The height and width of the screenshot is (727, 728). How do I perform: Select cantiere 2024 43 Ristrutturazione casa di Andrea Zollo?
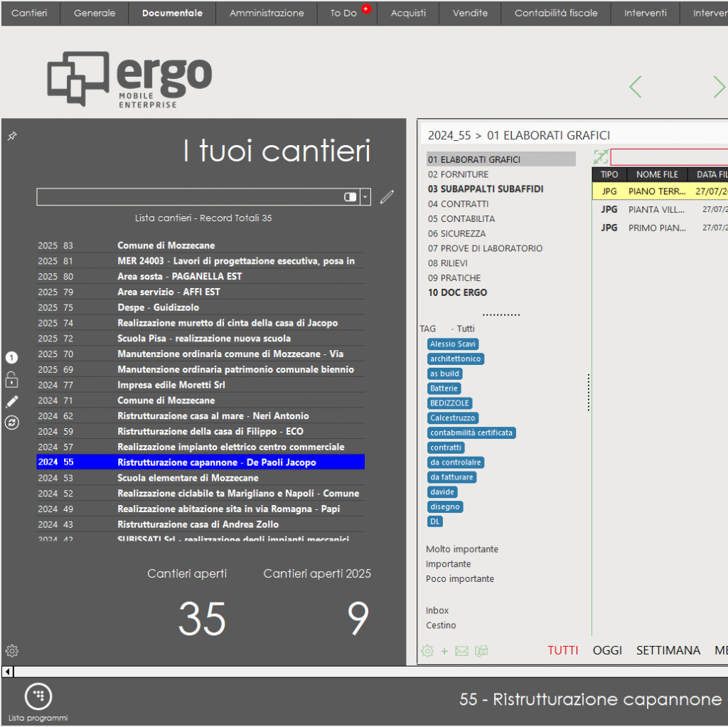(x=200, y=524)
